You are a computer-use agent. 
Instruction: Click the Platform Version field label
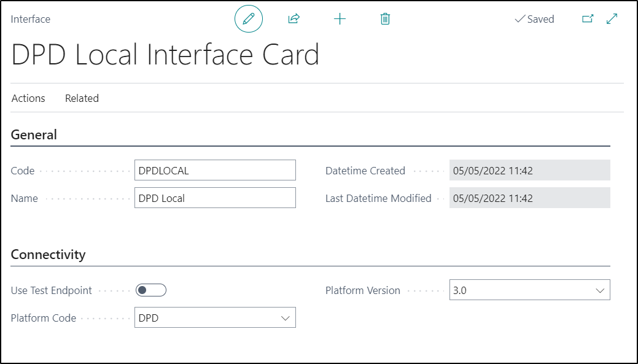pyautogui.click(x=363, y=290)
